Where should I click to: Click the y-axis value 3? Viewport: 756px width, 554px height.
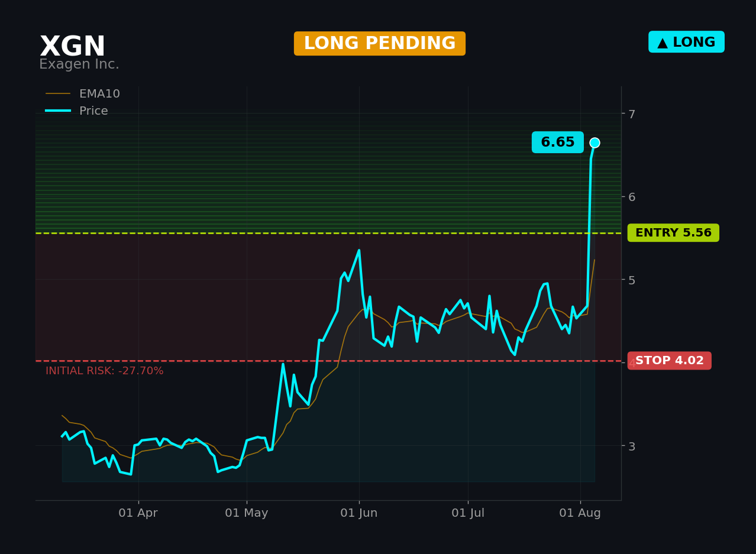(x=632, y=446)
